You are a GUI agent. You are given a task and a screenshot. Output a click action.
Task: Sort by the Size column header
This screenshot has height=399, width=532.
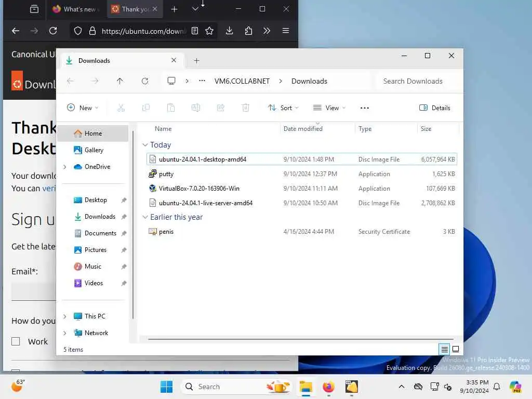pos(426,129)
